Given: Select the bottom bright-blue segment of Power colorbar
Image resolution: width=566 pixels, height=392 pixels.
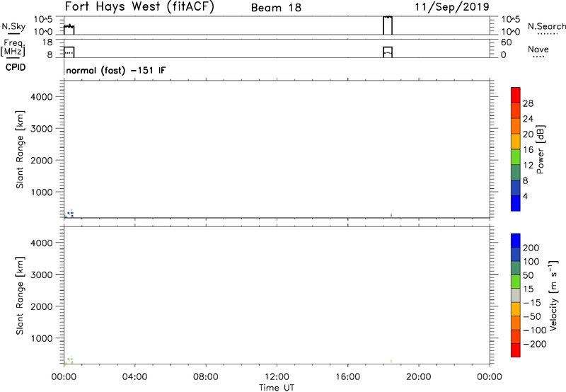Looking at the screenshot, I should (516, 204).
